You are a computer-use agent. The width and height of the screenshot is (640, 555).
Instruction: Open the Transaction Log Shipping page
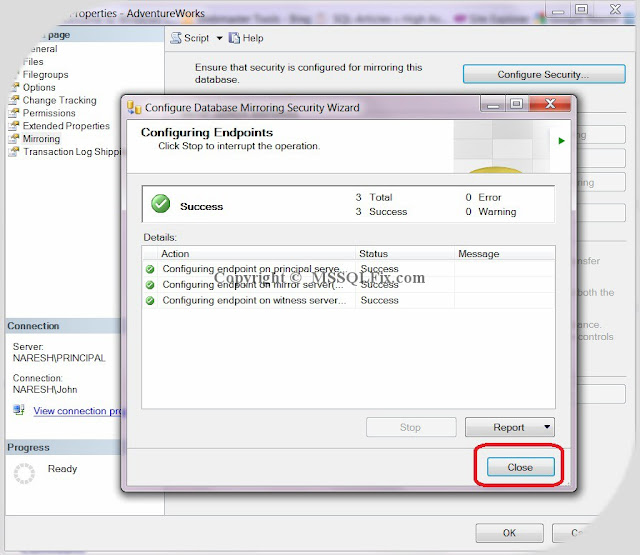tap(72, 151)
